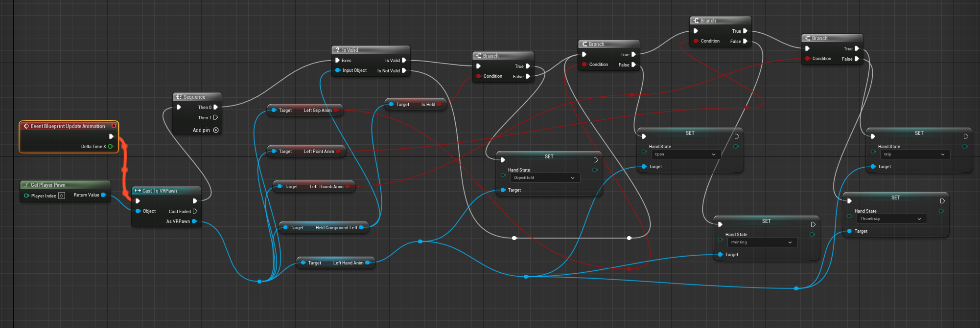Open the Hand State dropdown set to Open

[686, 154]
